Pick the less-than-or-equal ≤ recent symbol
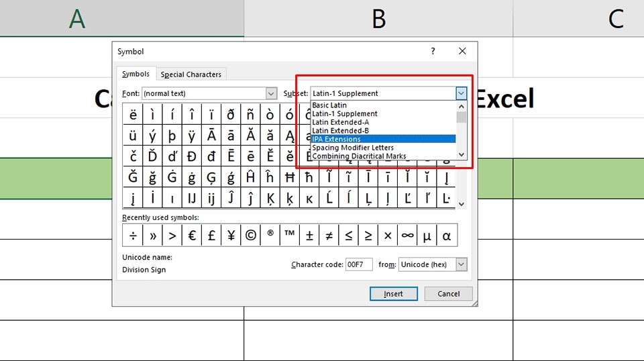This screenshot has width=644, height=361. click(x=348, y=236)
